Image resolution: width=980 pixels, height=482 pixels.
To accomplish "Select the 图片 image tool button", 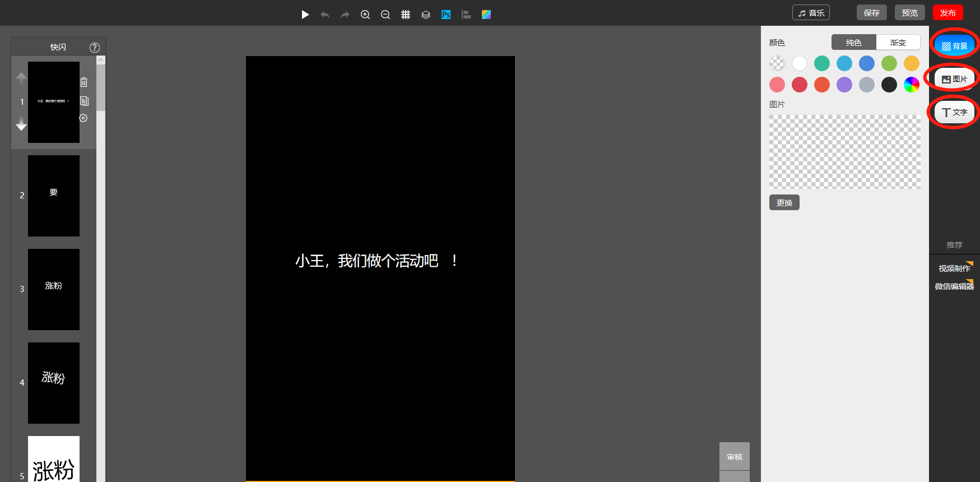I will click(x=955, y=79).
